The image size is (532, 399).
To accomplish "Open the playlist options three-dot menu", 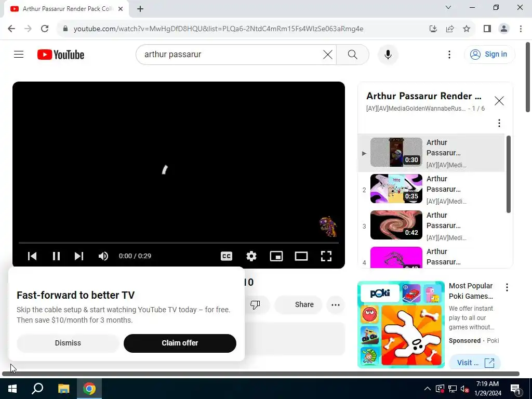I will 499,123.
